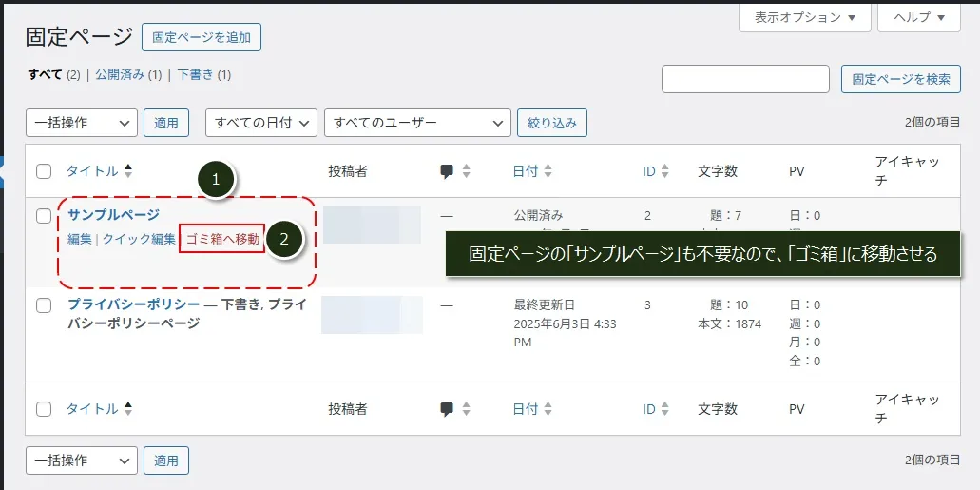Open the top 一括操作 bulk actions dropdown
The height and width of the screenshot is (490, 980).
pos(82,123)
